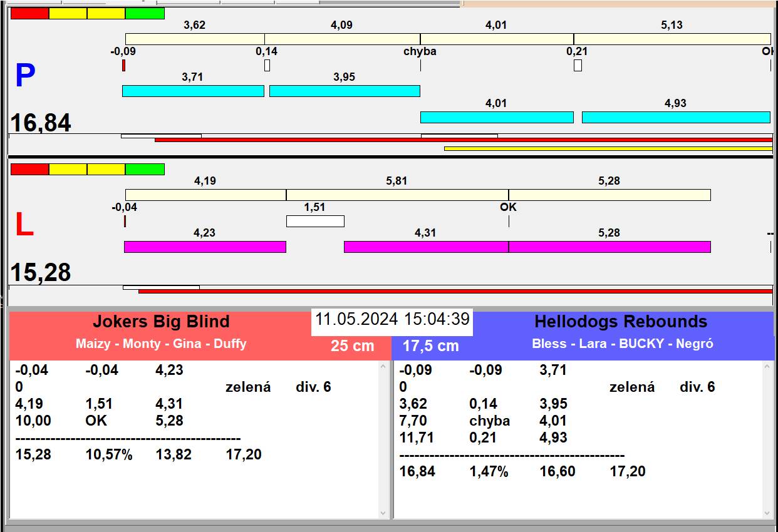This screenshot has height=532, width=778.
Task: Click the red -0,09 start marker in lane P
Action: (123, 65)
